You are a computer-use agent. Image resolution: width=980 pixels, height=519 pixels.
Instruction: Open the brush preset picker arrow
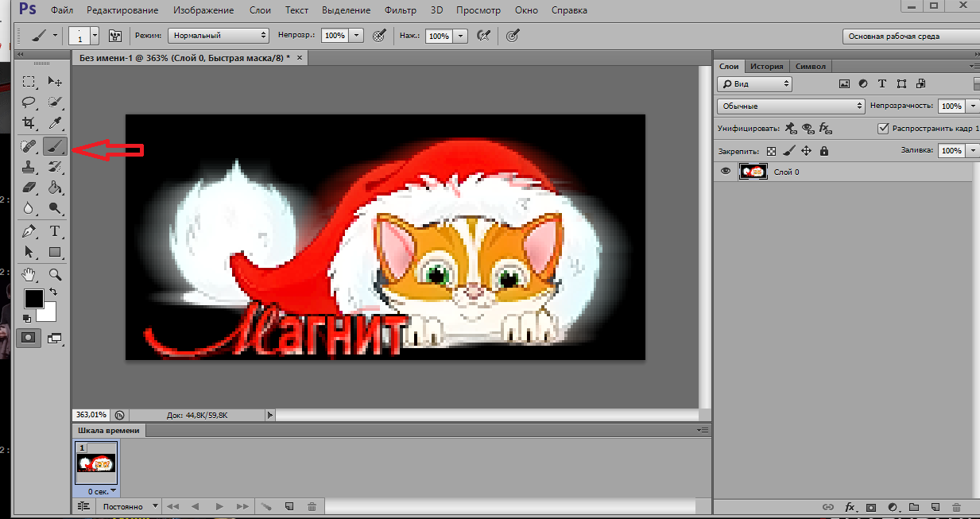(95, 36)
